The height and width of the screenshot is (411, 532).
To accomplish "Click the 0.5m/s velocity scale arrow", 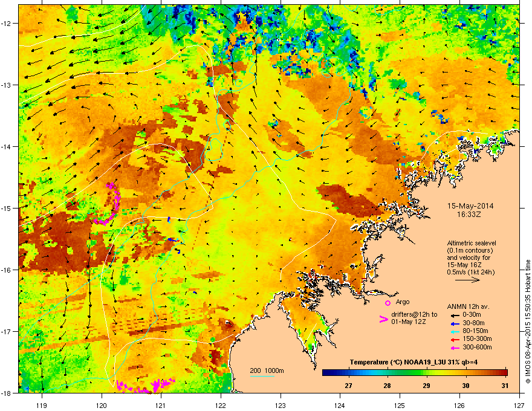I will pyautogui.click(x=467, y=280).
